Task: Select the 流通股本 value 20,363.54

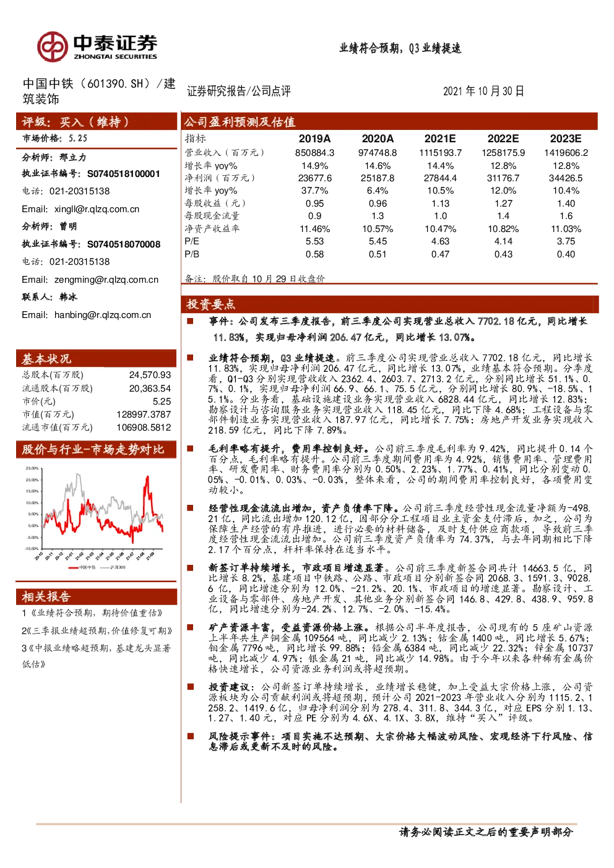Action: [150, 389]
